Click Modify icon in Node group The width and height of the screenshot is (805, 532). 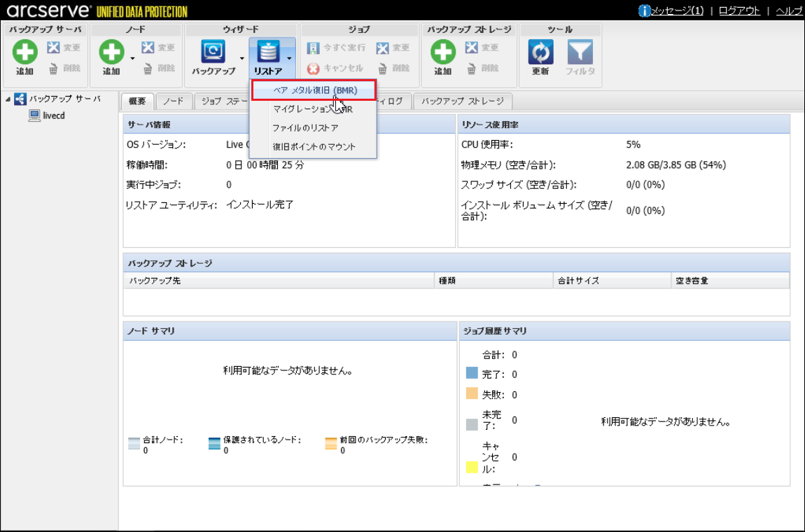pos(148,48)
